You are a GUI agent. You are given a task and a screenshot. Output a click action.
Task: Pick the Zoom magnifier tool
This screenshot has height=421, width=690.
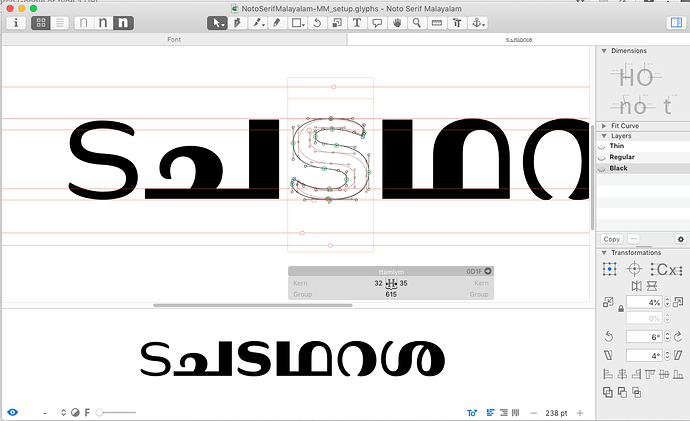coord(417,23)
